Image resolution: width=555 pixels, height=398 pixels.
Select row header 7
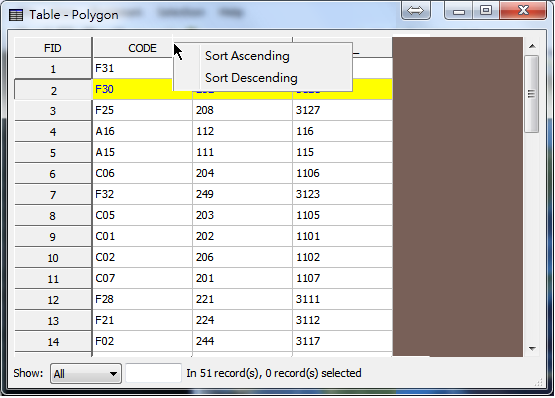click(x=53, y=195)
